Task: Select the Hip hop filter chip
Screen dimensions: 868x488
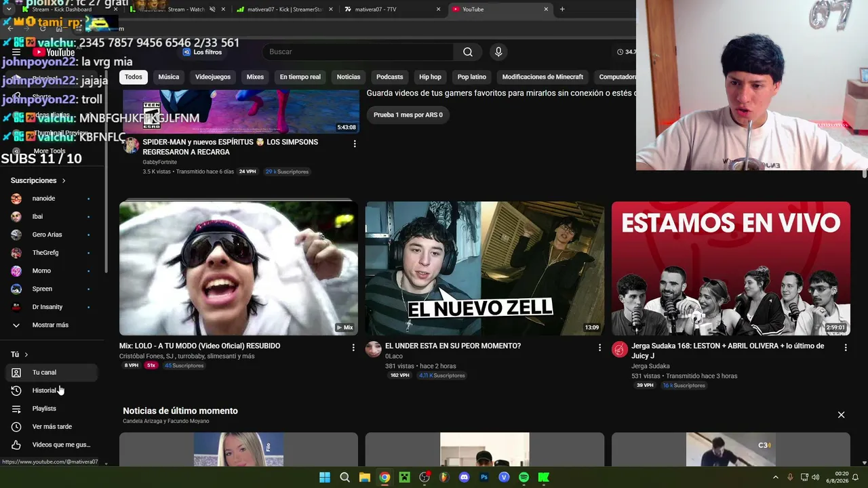Action: [430, 77]
